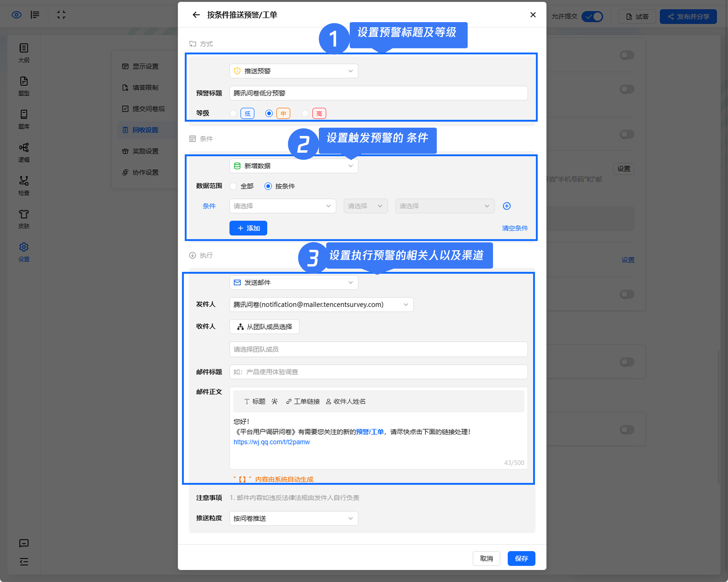Toggle the 允许提交 switch

click(x=592, y=17)
